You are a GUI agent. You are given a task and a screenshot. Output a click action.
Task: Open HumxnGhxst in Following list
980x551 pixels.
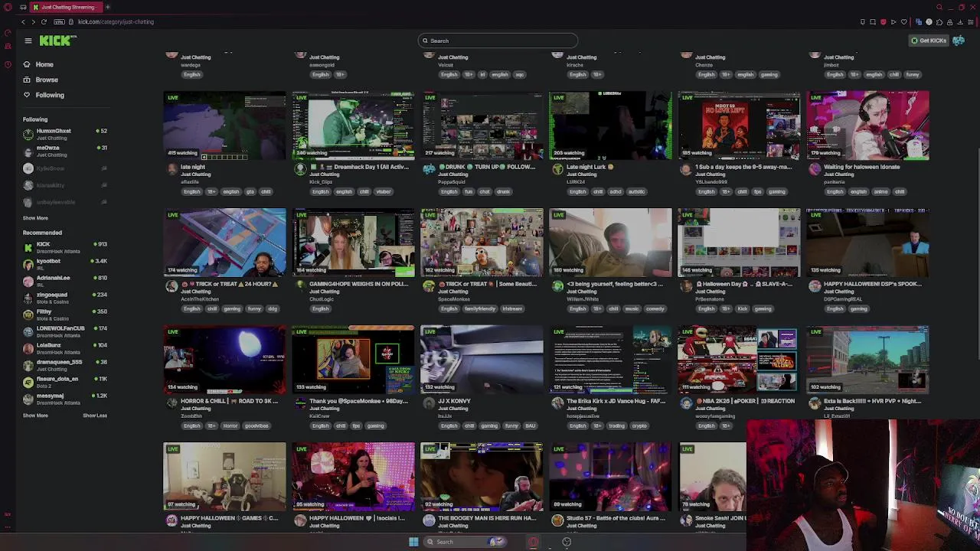(66, 134)
